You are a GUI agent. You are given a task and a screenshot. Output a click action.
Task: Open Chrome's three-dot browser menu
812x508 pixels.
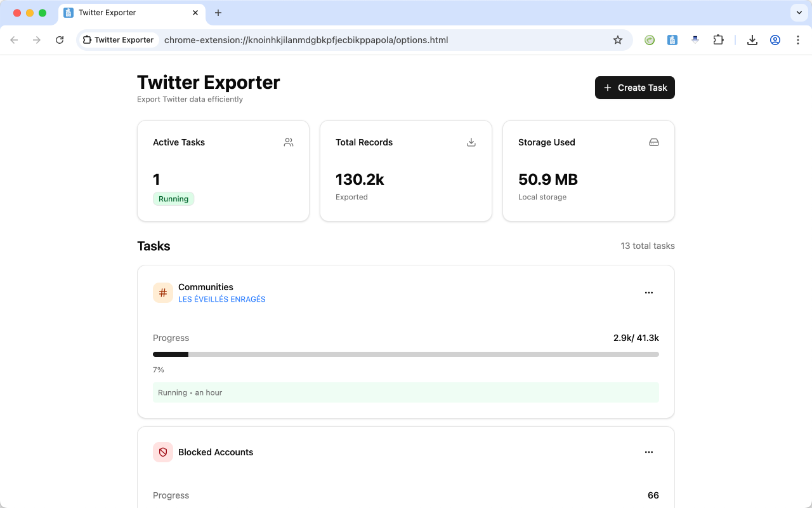[x=797, y=39]
